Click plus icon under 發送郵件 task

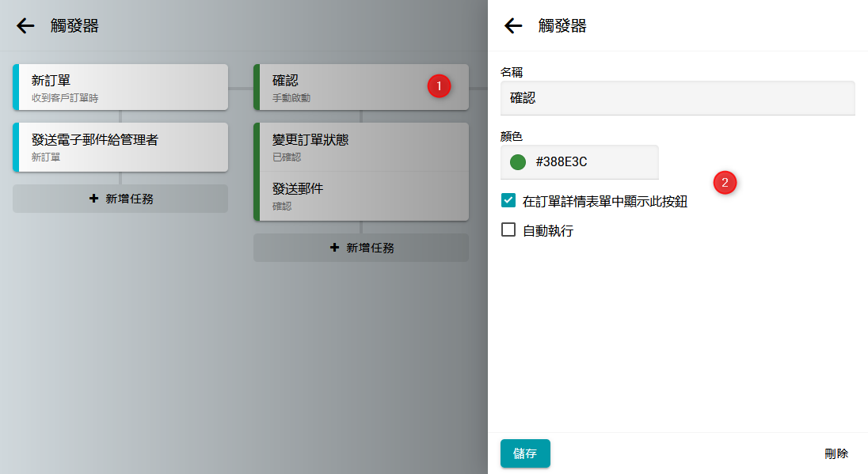[x=335, y=248]
